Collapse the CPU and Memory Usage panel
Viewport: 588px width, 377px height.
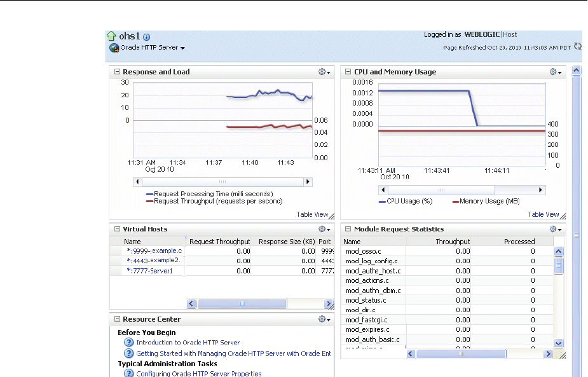(348, 72)
